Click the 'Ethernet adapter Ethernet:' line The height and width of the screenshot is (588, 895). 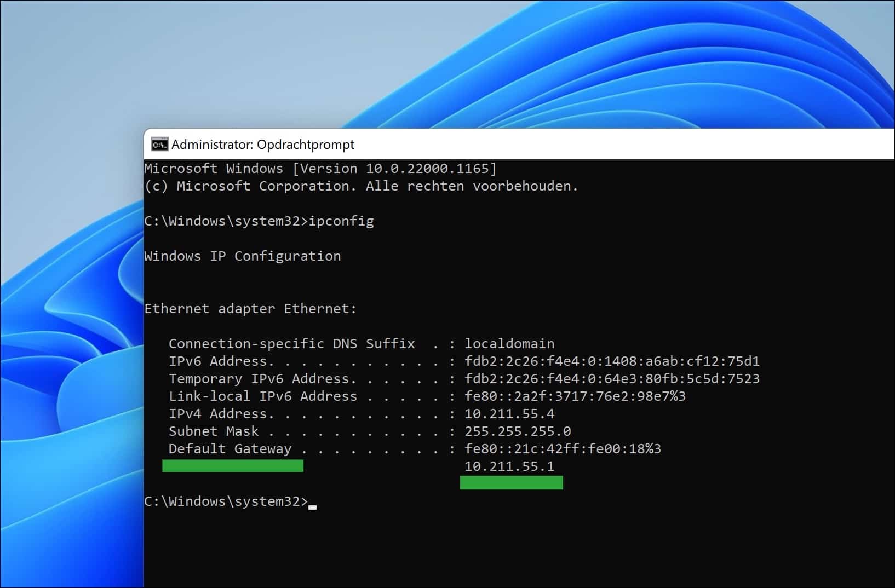point(250,309)
